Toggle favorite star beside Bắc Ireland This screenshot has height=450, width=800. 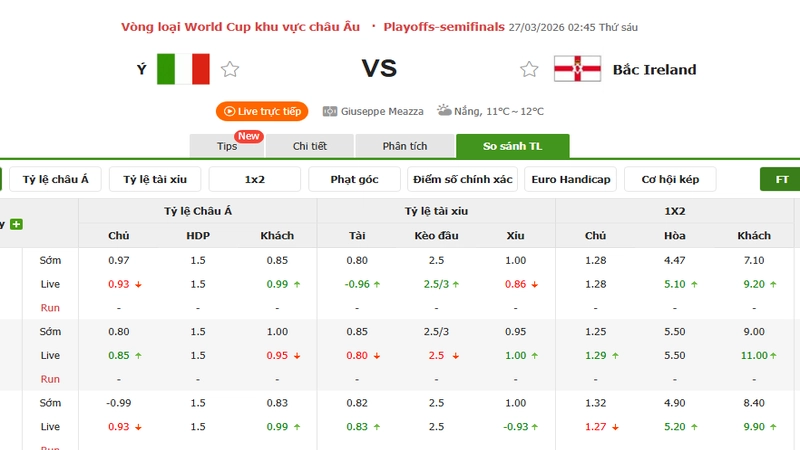coord(529,69)
